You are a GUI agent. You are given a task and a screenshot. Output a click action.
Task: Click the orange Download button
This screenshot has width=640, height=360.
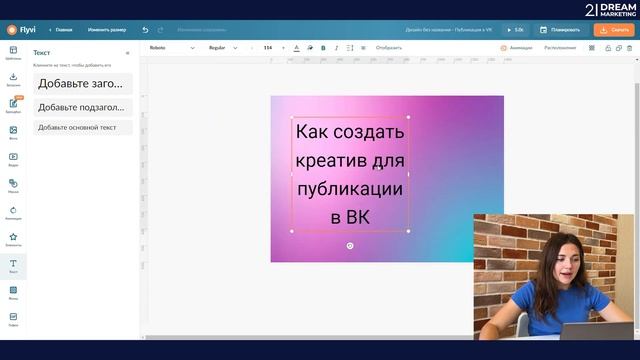(614, 30)
